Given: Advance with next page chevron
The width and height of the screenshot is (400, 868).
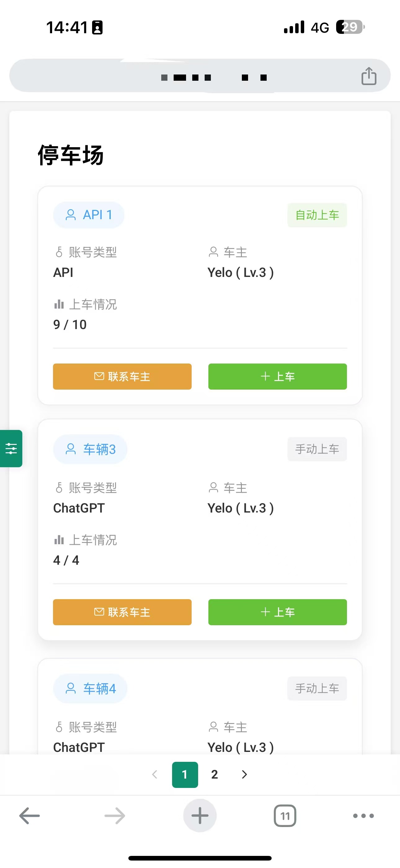Looking at the screenshot, I should point(244,775).
